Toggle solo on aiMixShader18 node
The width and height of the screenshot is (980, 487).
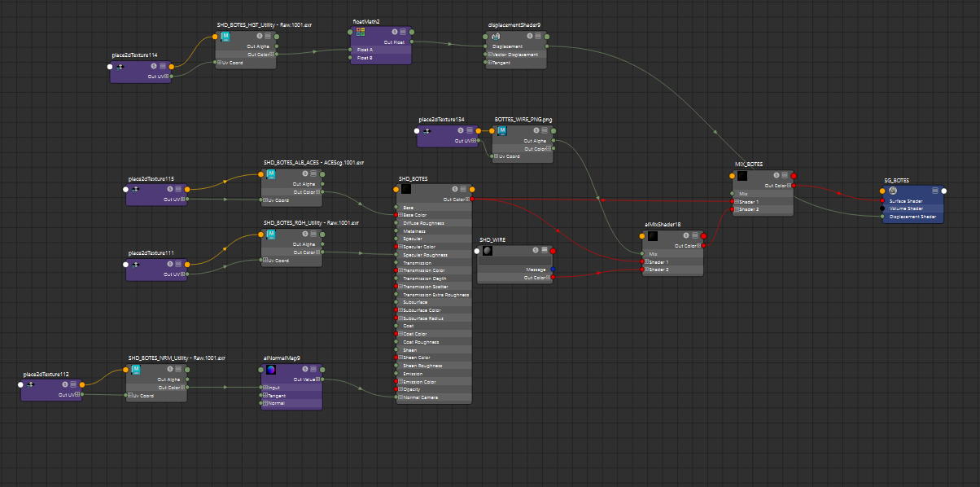click(686, 235)
